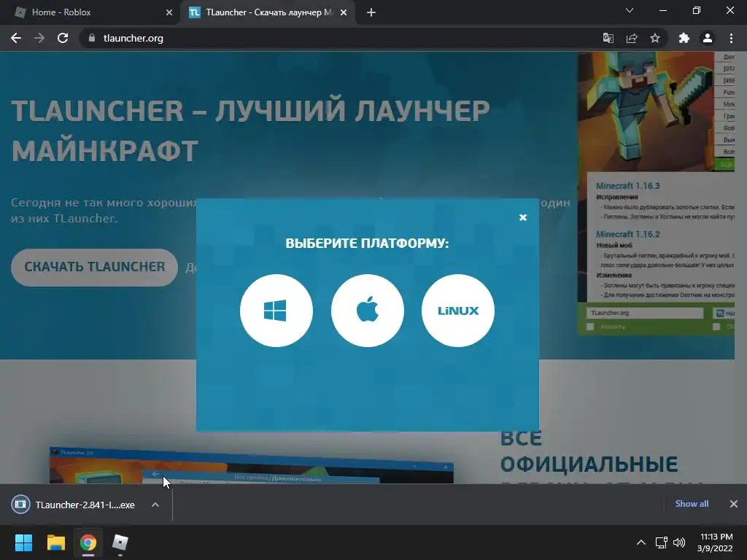This screenshot has width=747, height=560.
Task: Click the Chrome taskbar icon
Action: pyautogui.click(x=88, y=542)
